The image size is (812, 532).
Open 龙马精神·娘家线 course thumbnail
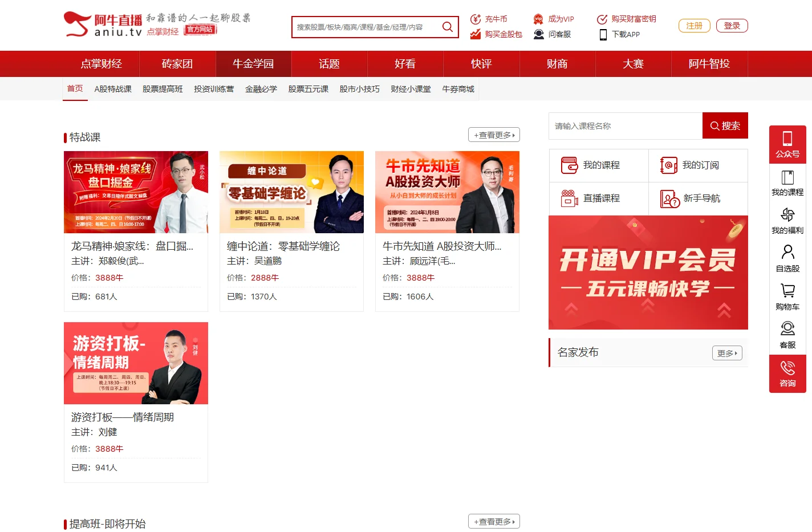click(136, 192)
